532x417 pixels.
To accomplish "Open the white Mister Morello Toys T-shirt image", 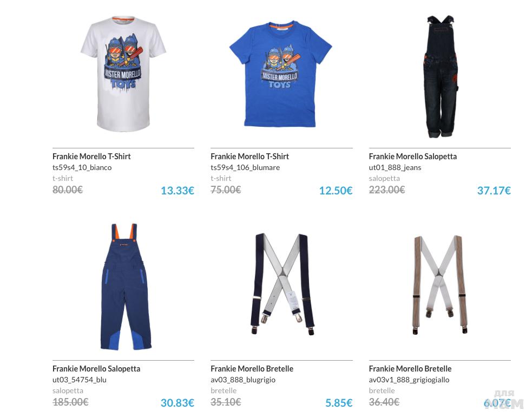I will pyautogui.click(x=123, y=74).
